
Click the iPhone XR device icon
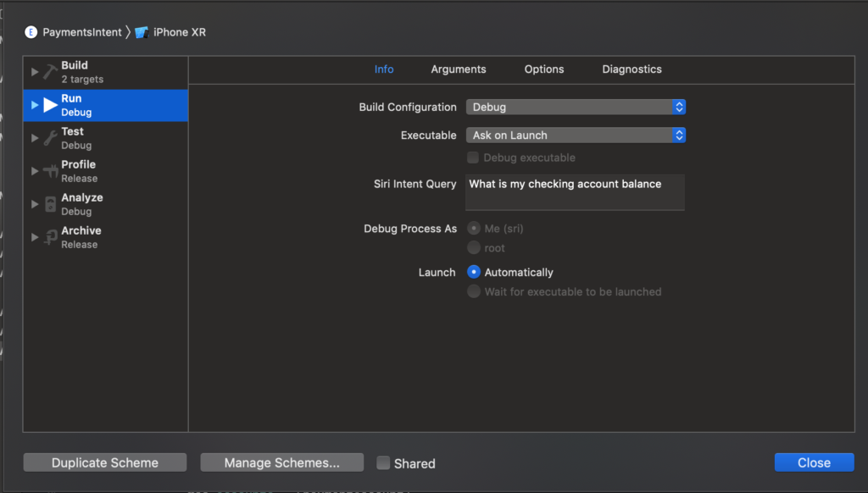tap(142, 32)
